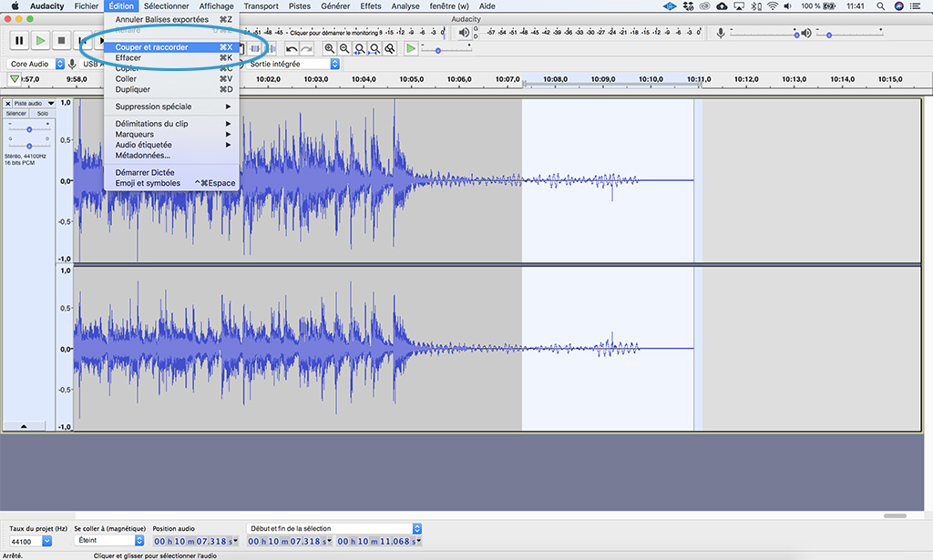Toggle the Solo button on the track
The image size is (933, 560).
tap(42, 113)
